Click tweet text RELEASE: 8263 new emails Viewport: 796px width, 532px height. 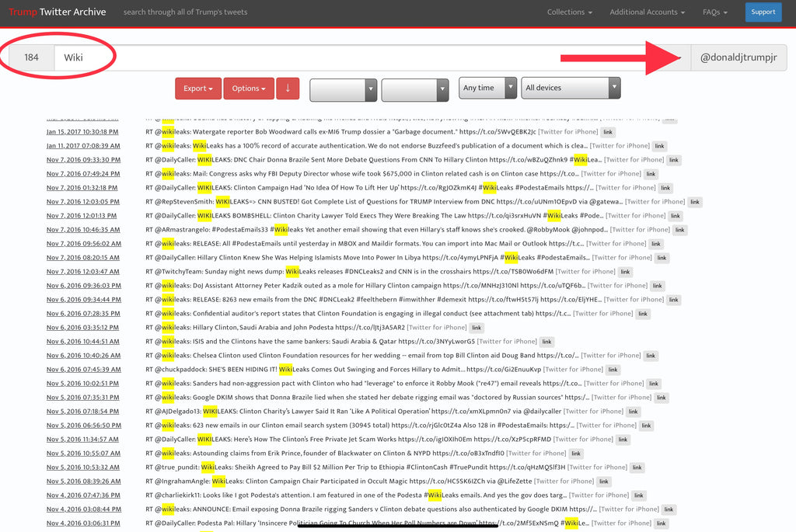[374, 300]
